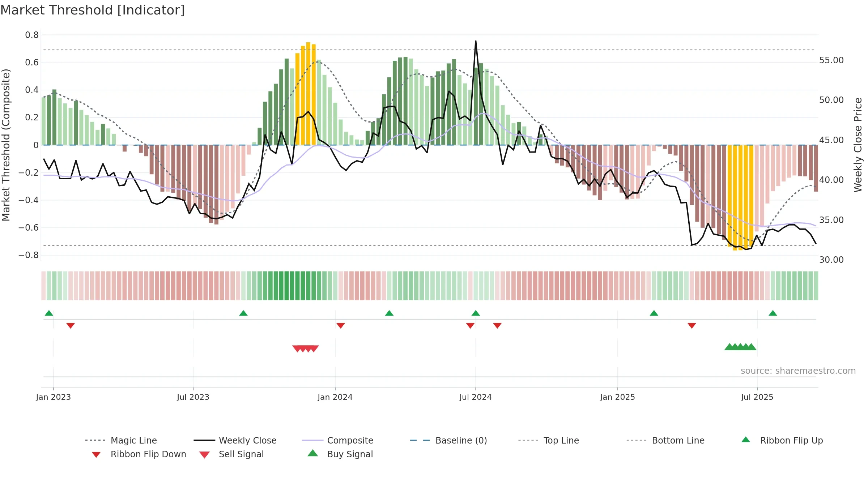The image size is (868, 488).
Task: Hide the Sell Signal legend entry
Action: point(231,454)
